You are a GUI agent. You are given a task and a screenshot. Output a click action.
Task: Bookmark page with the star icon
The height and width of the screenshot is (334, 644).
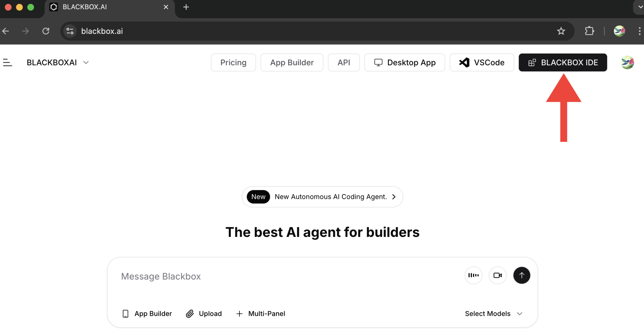[x=561, y=31]
